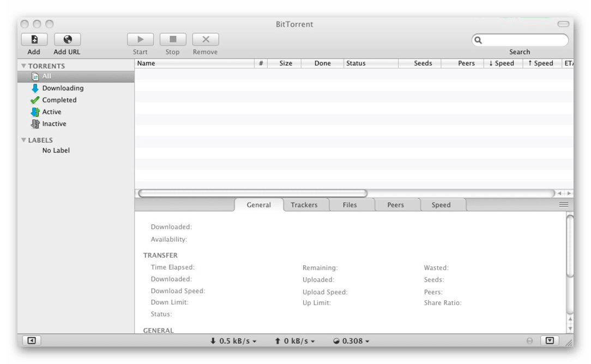The image size is (591, 364).
Task: Click the magnifier icon in search field
Action: 478,40
